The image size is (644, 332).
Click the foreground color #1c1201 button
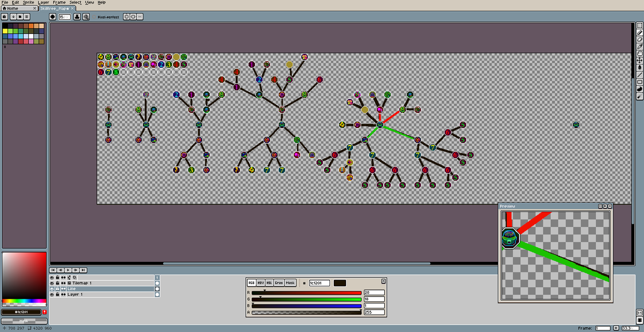click(x=21, y=312)
